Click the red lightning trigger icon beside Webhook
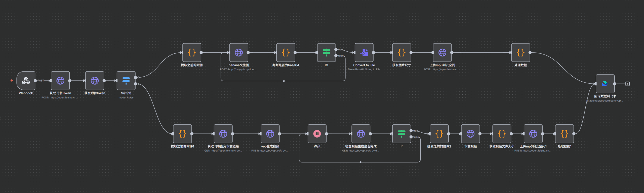Viewport: 644px width, 193px height. point(12,81)
